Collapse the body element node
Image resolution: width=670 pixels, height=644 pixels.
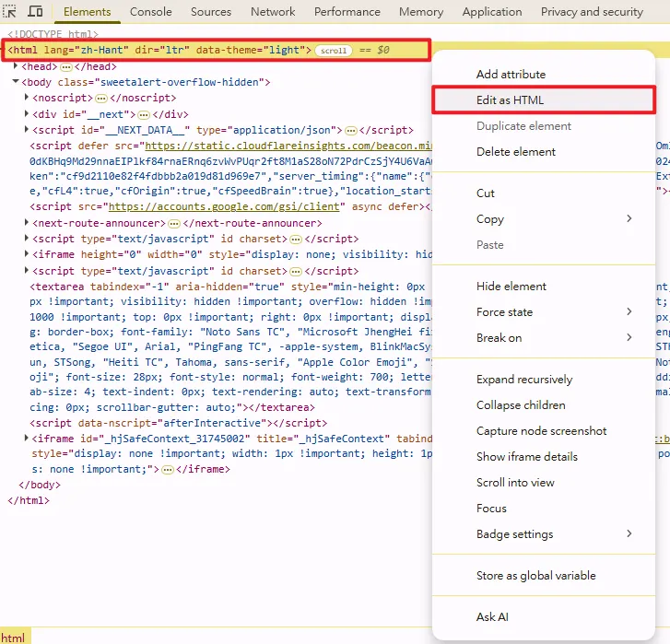coord(17,82)
